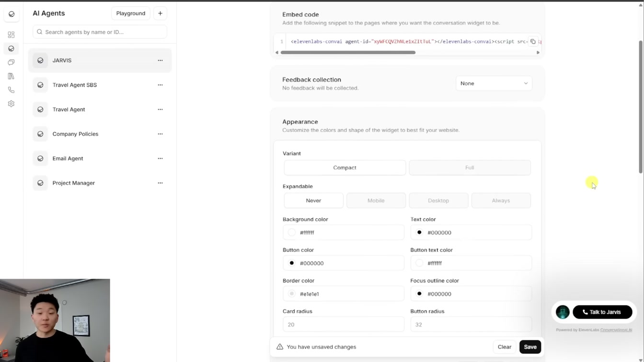Image resolution: width=644 pixels, height=362 pixels.
Task: Click the Jarvis widget orb avatar
Action: [563, 312]
